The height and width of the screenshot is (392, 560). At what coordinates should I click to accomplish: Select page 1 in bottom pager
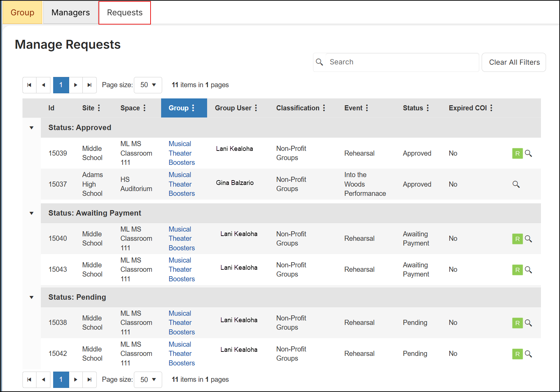tap(61, 380)
